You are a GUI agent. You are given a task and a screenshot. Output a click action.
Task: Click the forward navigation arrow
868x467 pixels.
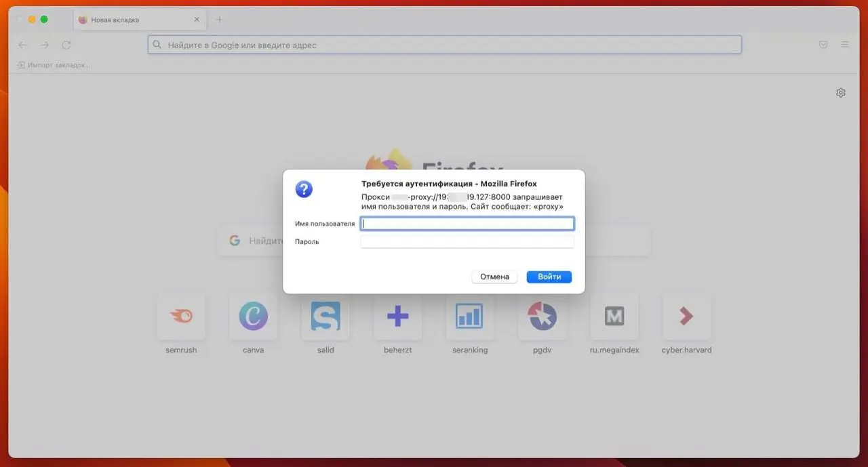coord(45,45)
